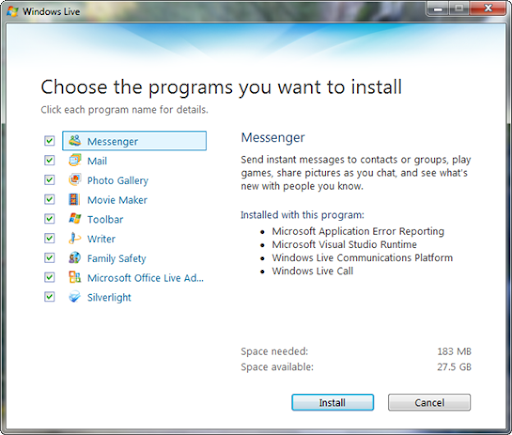Select the Silverlight icon

(x=75, y=297)
